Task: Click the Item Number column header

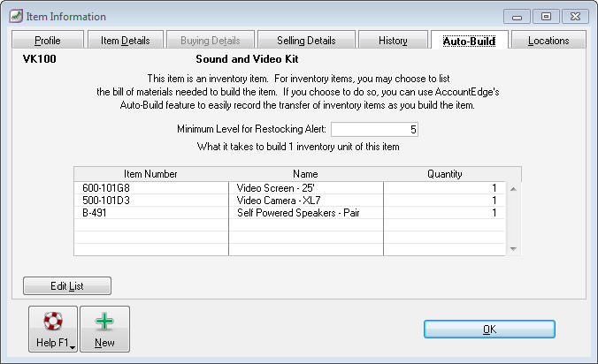Action: (150, 174)
